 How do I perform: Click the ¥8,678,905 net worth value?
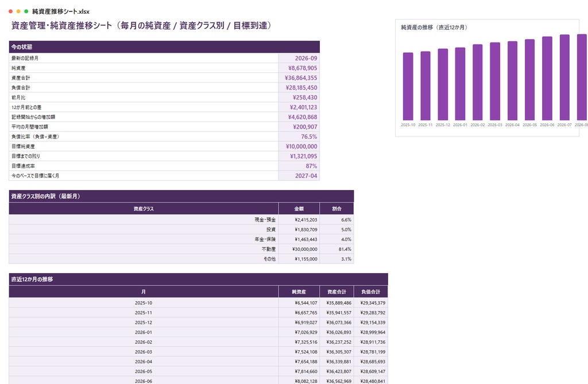(299, 68)
